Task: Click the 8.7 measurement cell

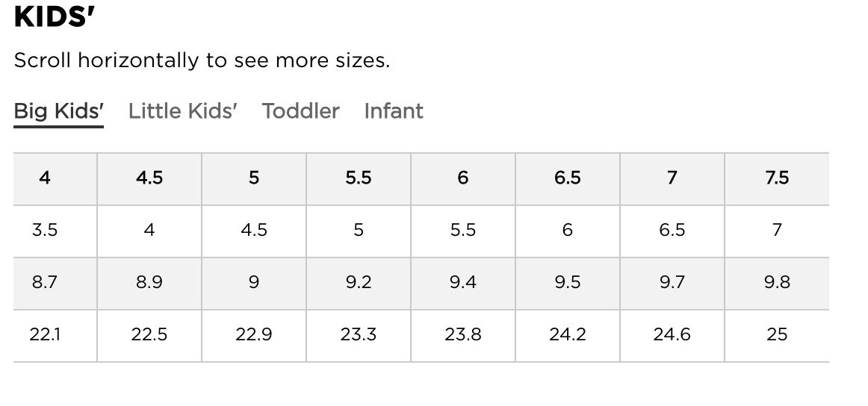Action: coord(45,282)
